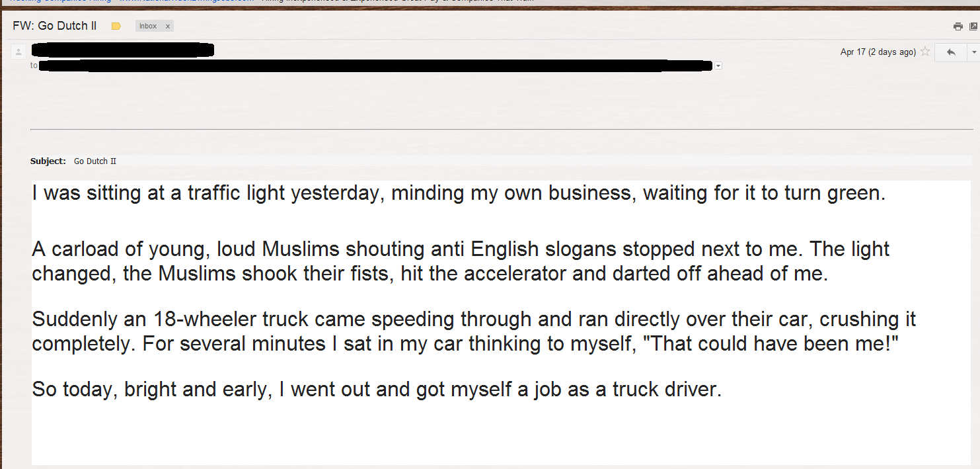Viewport: 980px width, 469px height.
Task: Click the redacted recipients list
Action: [x=375, y=65]
